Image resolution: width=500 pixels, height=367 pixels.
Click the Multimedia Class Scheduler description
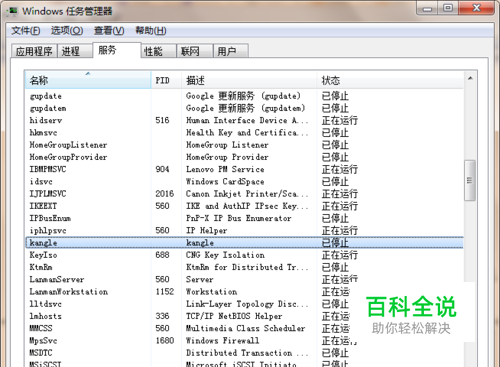pyautogui.click(x=245, y=328)
